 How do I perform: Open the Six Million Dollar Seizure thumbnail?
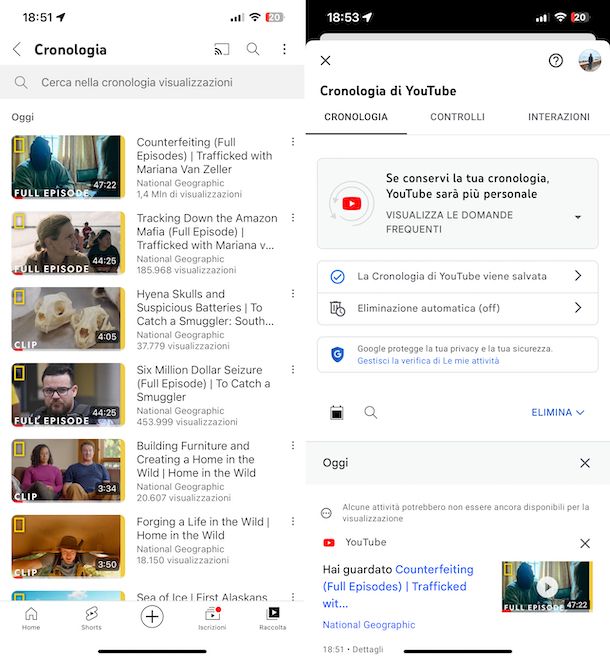click(68, 395)
